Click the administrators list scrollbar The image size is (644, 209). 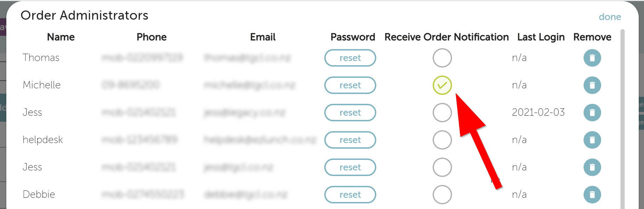[623, 119]
